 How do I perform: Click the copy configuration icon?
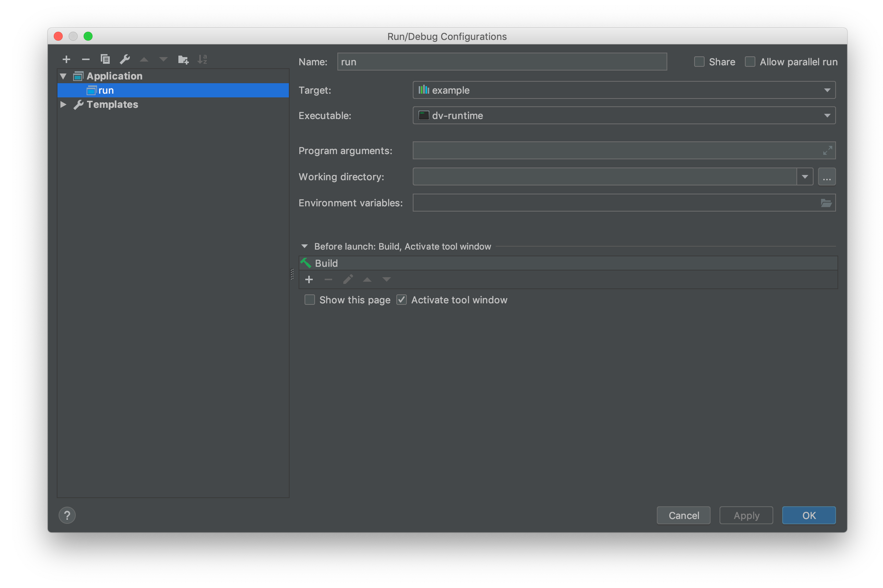click(105, 59)
